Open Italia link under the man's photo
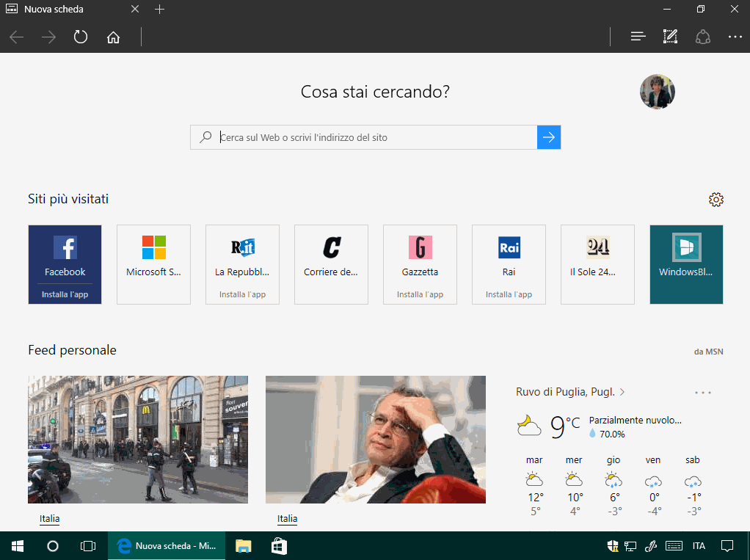This screenshot has width=750, height=560. tap(287, 519)
